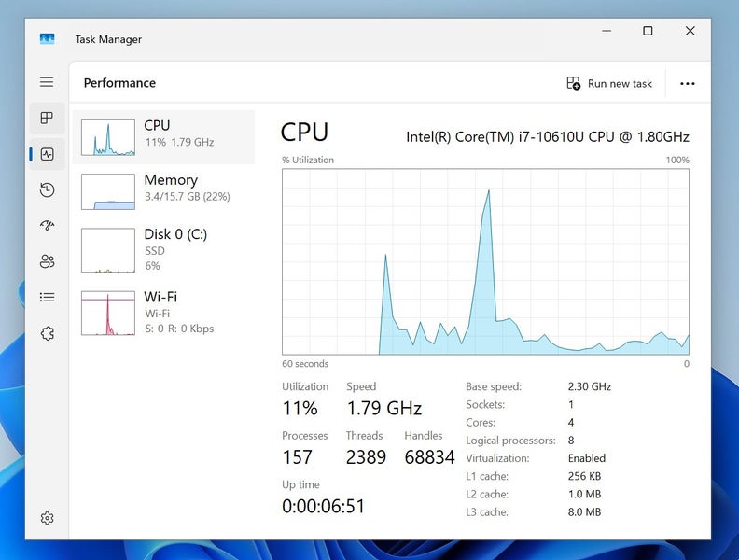Select Disk 0 (C:) performance item
This screenshot has width=739, height=560.
[163, 249]
